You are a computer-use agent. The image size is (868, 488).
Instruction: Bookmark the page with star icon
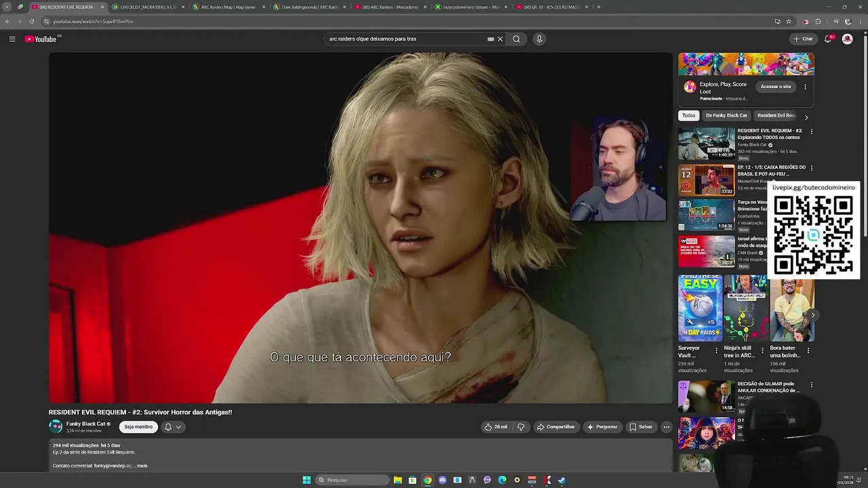point(789,21)
